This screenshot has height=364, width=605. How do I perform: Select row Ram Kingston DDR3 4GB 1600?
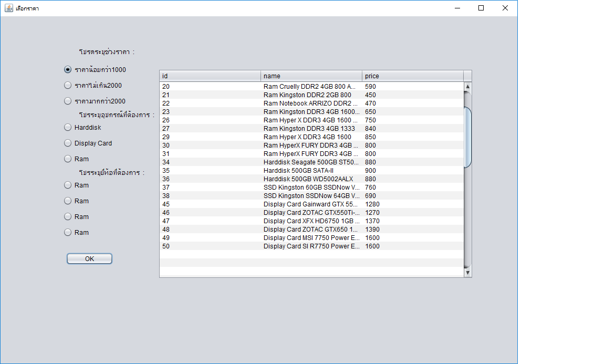pyautogui.click(x=311, y=112)
